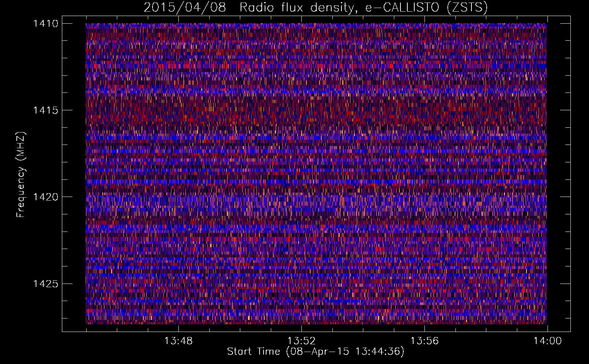Click the "Start Time (08-Apr-15 13:44:36)" axis title

pyautogui.click(x=316, y=352)
